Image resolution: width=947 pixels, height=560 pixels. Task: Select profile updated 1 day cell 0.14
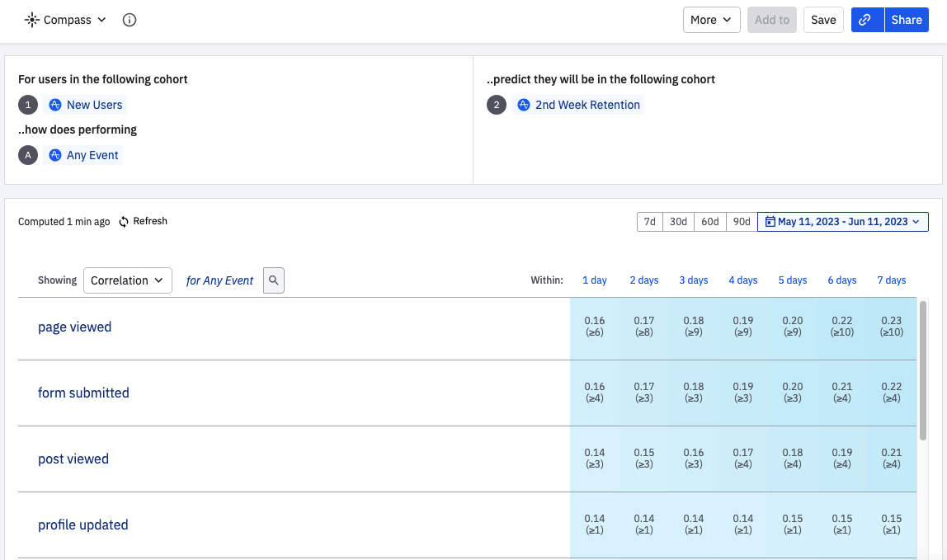click(x=594, y=525)
